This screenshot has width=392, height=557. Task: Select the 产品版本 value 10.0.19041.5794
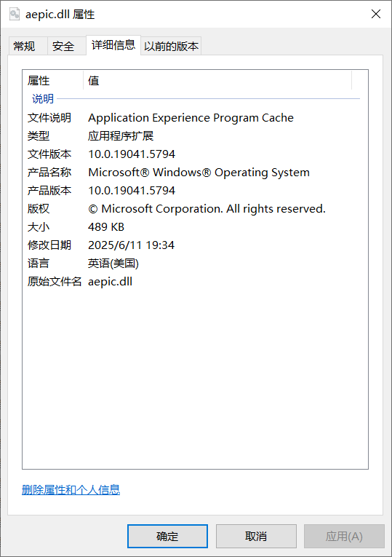tap(132, 191)
